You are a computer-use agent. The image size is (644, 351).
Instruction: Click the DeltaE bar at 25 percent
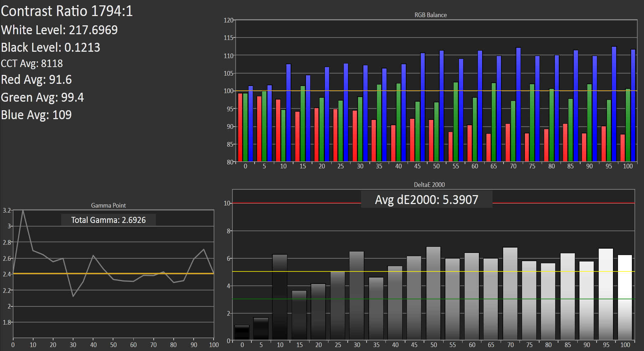pos(337,306)
